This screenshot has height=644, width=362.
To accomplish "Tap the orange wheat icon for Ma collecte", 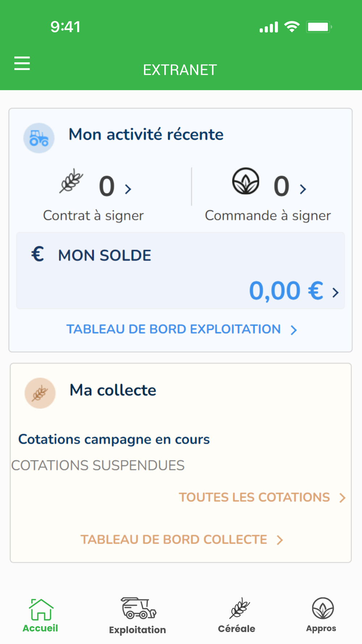I will click(x=40, y=393).
